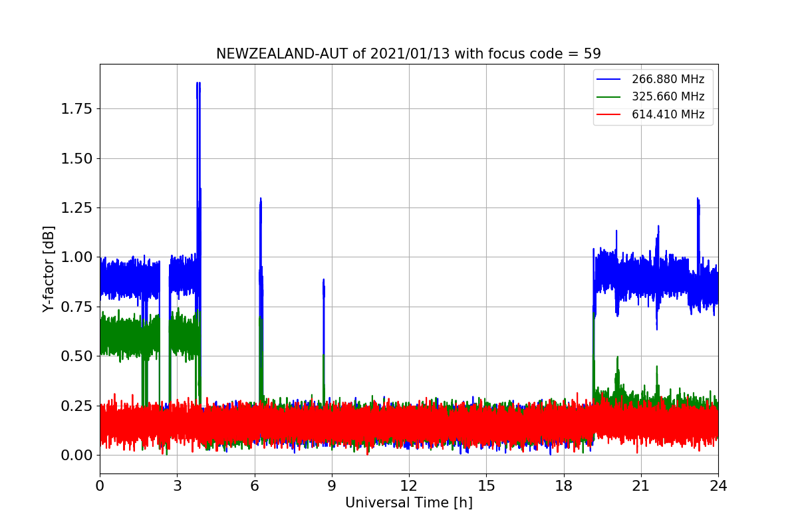
Task: Click the 0 x-axis tick label
Action: tap(100, 485)
